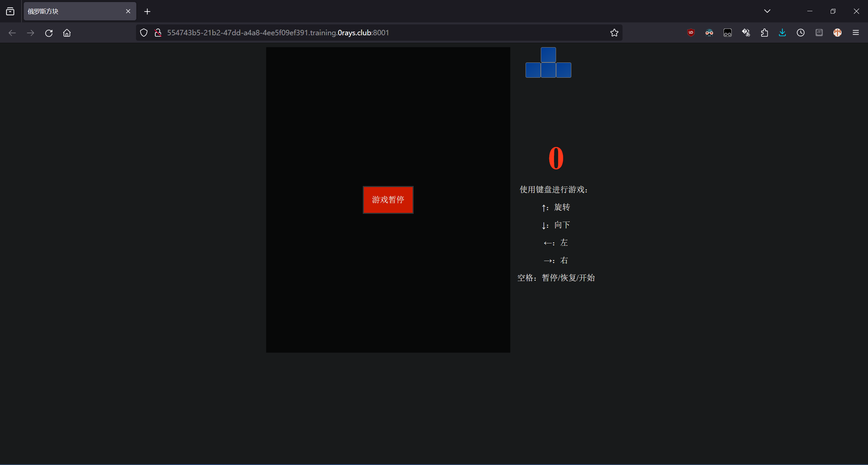Go back to the previous page
This screenshot has width=868, height=465.
tap(12, 33)
